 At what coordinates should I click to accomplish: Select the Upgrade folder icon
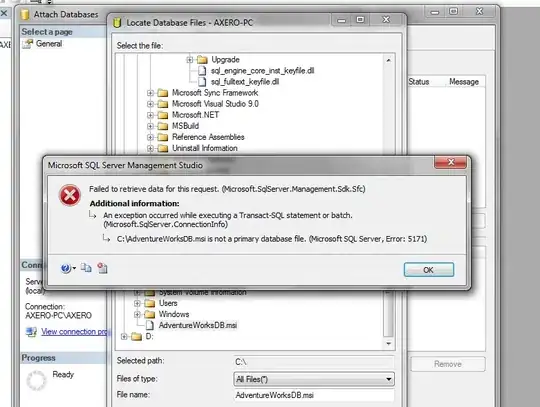[x=202, y=60]
